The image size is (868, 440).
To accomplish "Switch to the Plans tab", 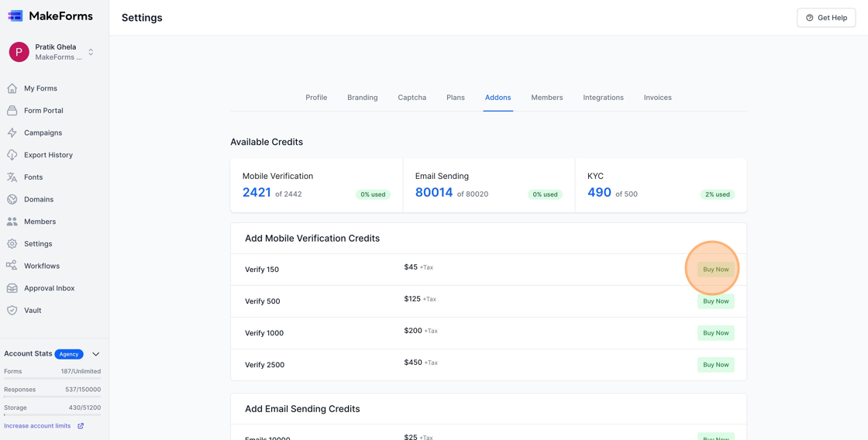I will click(x=456, y=98).
